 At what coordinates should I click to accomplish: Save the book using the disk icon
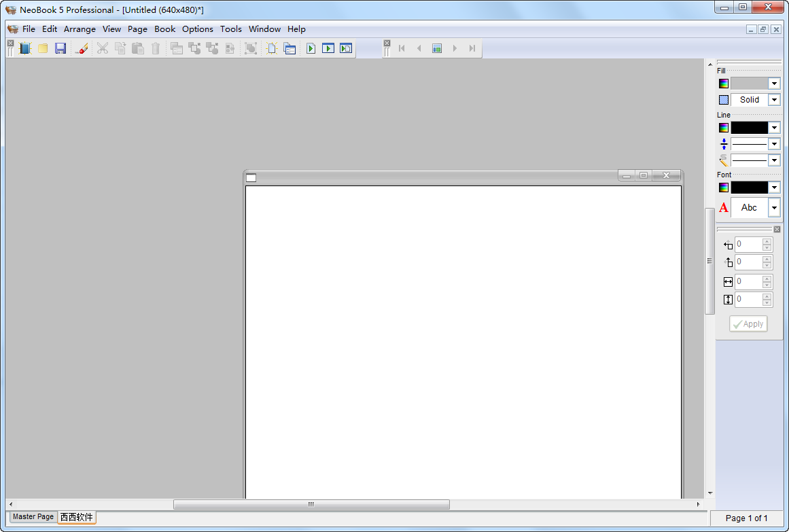point(60,48)
